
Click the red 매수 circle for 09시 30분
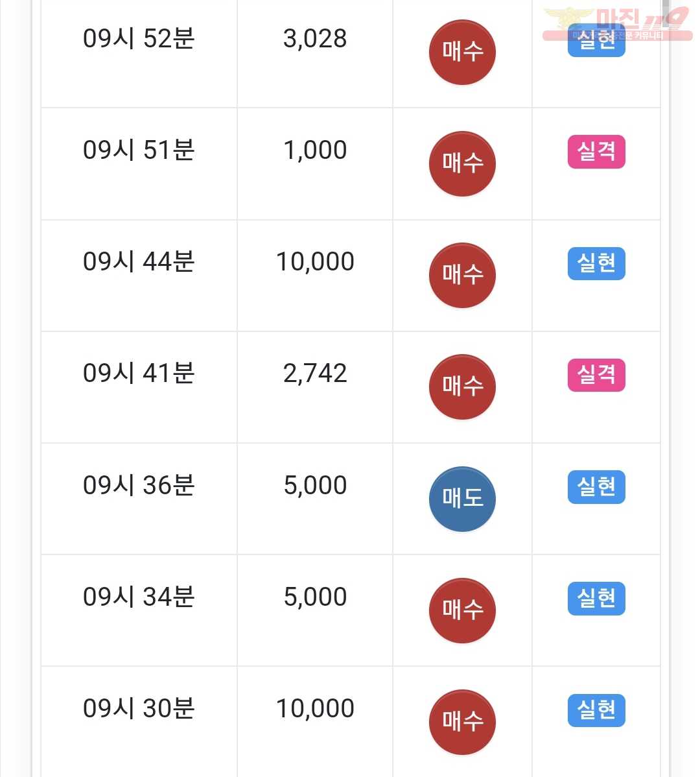pyautogui.click(x=462, y=721)
